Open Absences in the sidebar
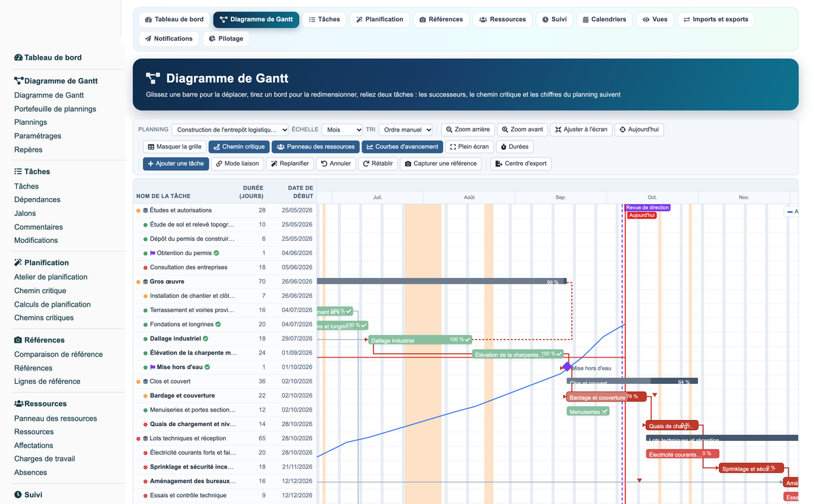 tap(31, 472)
